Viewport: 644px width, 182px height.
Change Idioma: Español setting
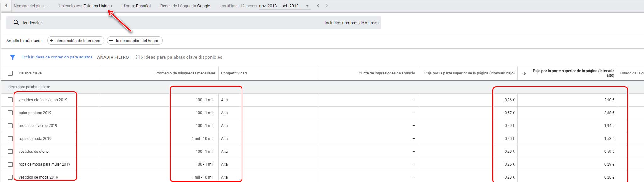[x=136, y=6]
